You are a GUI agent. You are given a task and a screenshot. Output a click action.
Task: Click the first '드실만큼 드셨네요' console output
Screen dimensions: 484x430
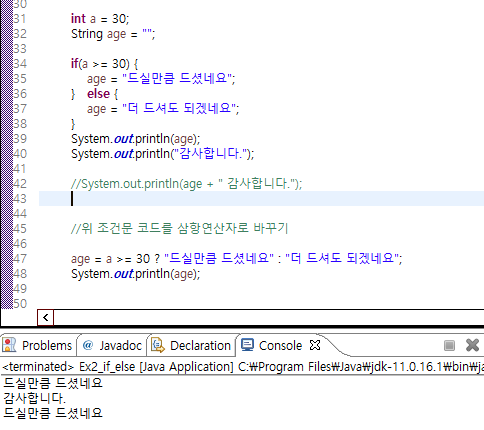click(53, 383)
